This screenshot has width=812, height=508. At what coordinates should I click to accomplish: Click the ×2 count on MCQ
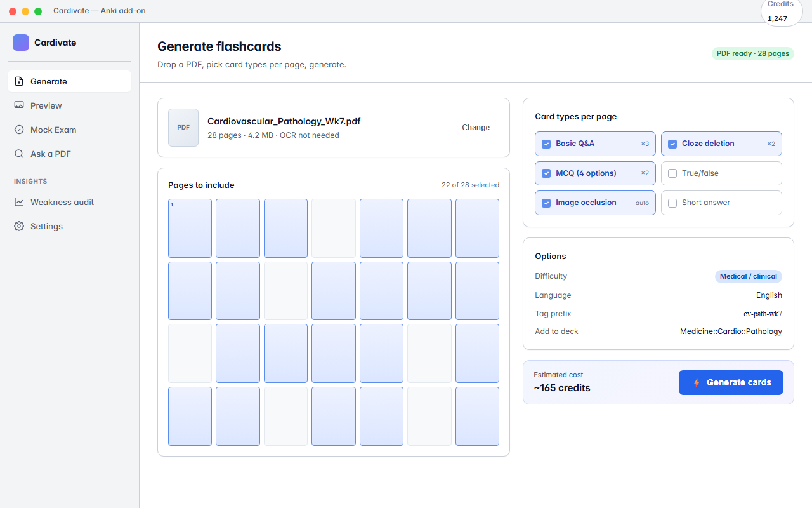pyautogui.click(x=645, y=173)
